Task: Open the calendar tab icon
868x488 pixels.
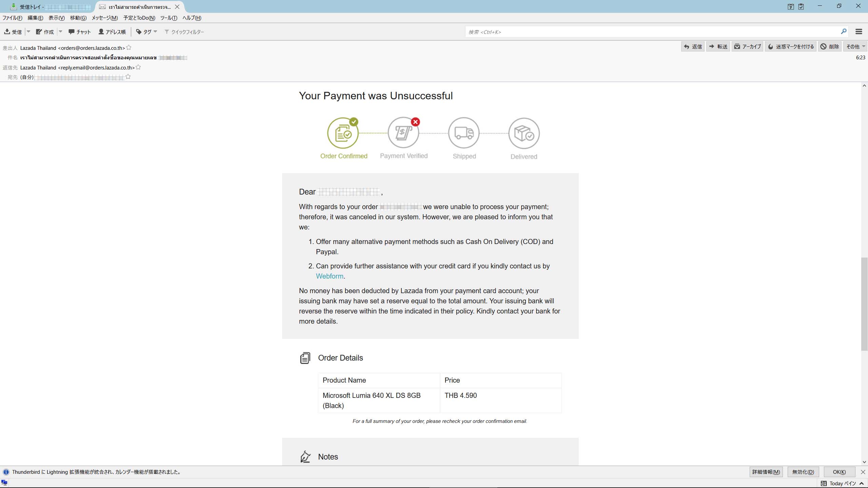Action: 791,7
